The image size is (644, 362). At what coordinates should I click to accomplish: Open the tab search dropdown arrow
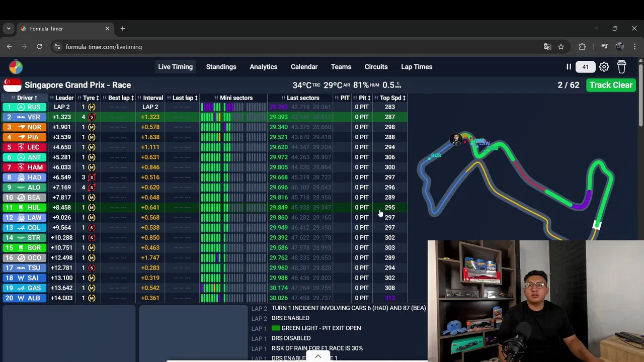click(9, 29)
